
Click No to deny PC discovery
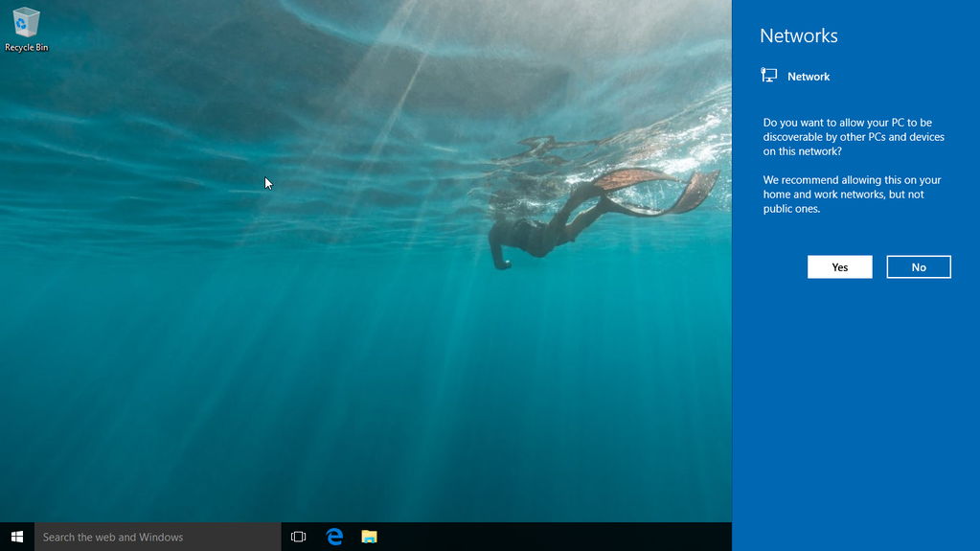918,267
